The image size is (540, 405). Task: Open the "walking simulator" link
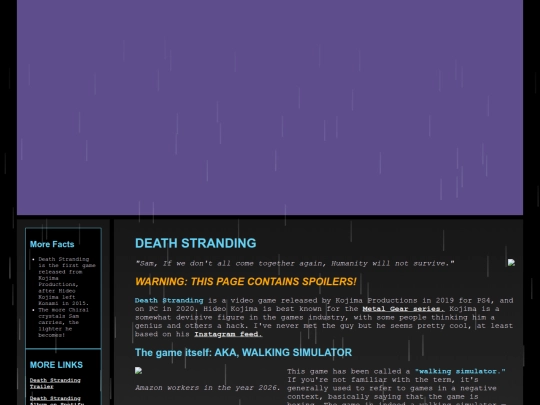[460, 371]
